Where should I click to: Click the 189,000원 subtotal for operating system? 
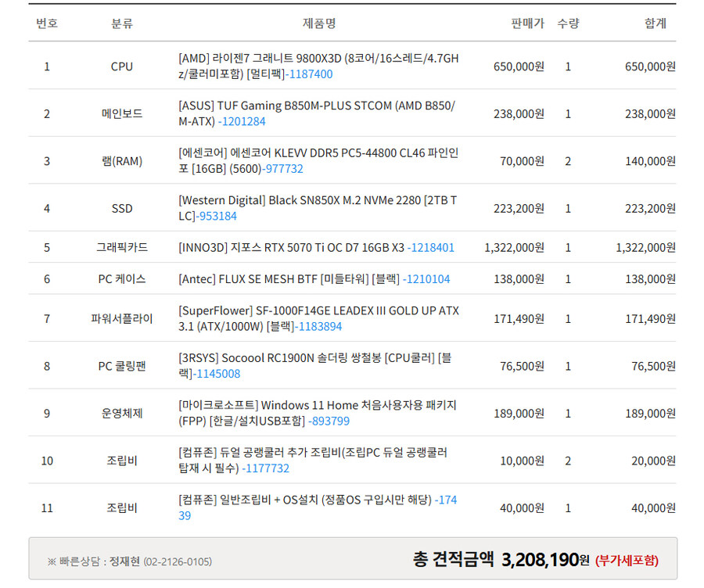click(x=651, y=414)
